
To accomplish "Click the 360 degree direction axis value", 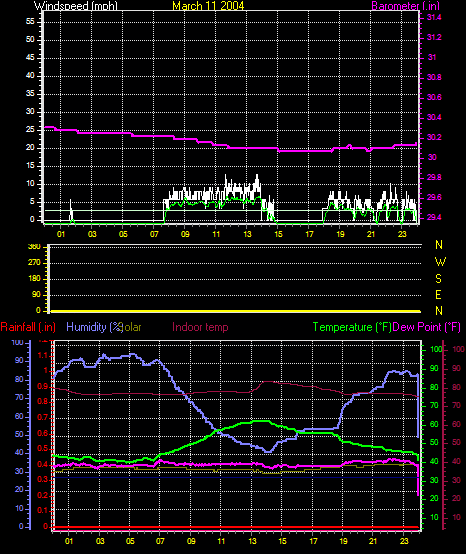I will click(34, 247).
